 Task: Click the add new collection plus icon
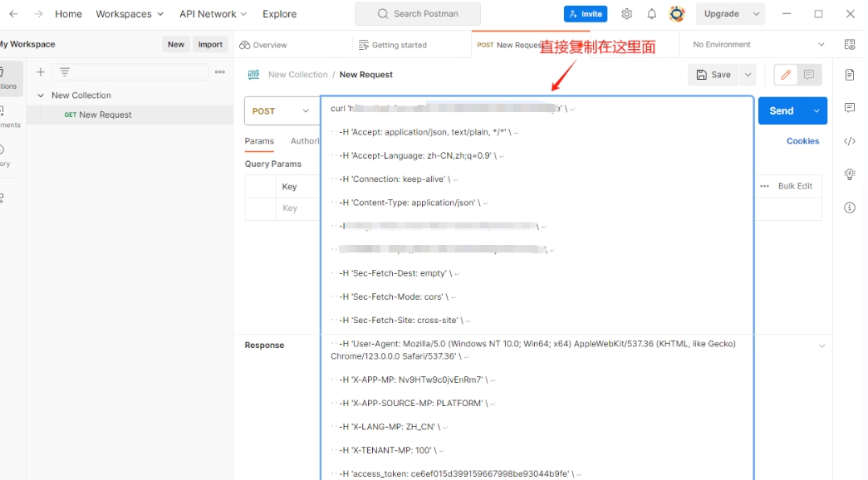tap(40, 72)
